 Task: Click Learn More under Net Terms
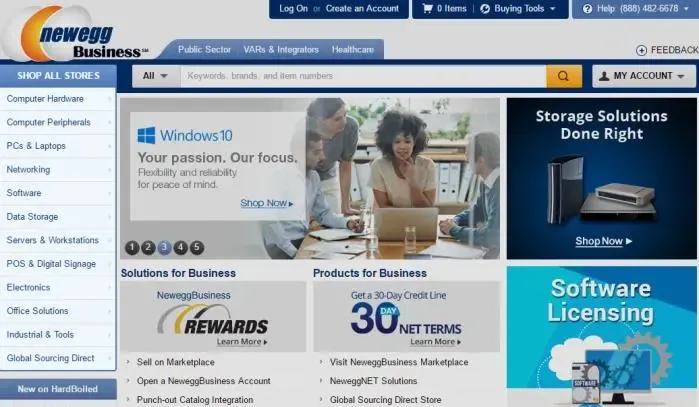(x=436, y=342)
